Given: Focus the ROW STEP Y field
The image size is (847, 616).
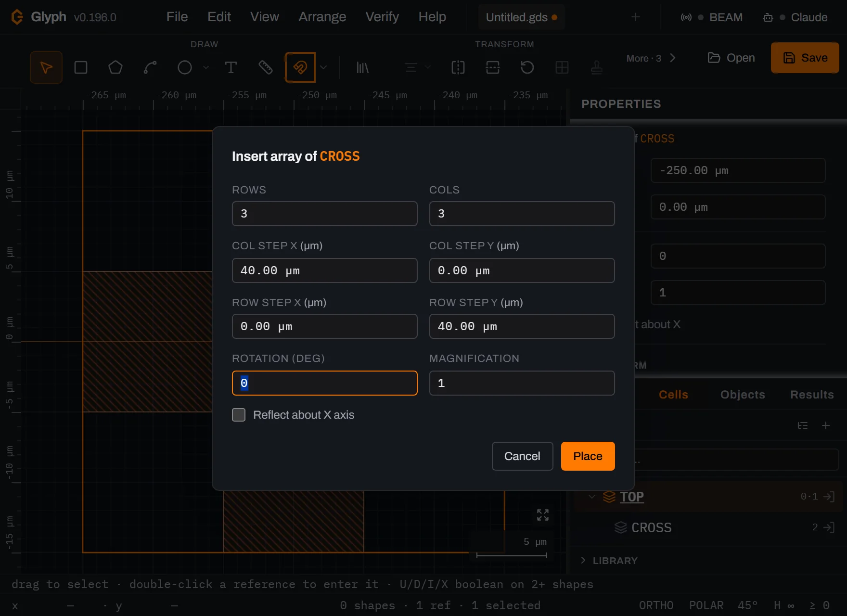Looking at the screenshot, I should (x=522, y=326).
